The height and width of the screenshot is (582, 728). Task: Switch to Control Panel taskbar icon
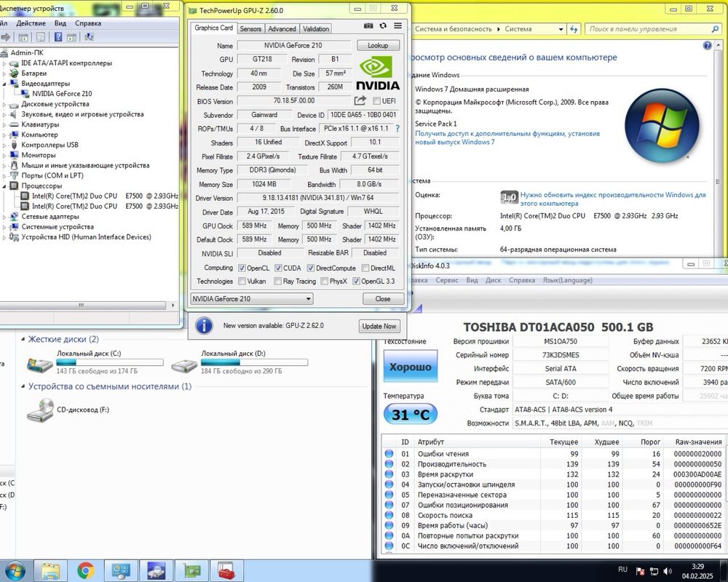click(121, 571)
